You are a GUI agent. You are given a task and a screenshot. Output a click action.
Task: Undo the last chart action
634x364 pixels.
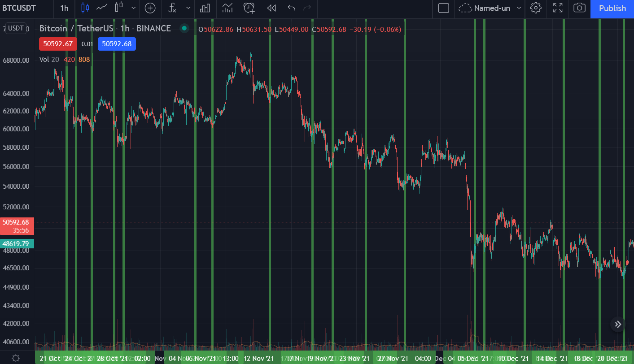tap(292, 8)
